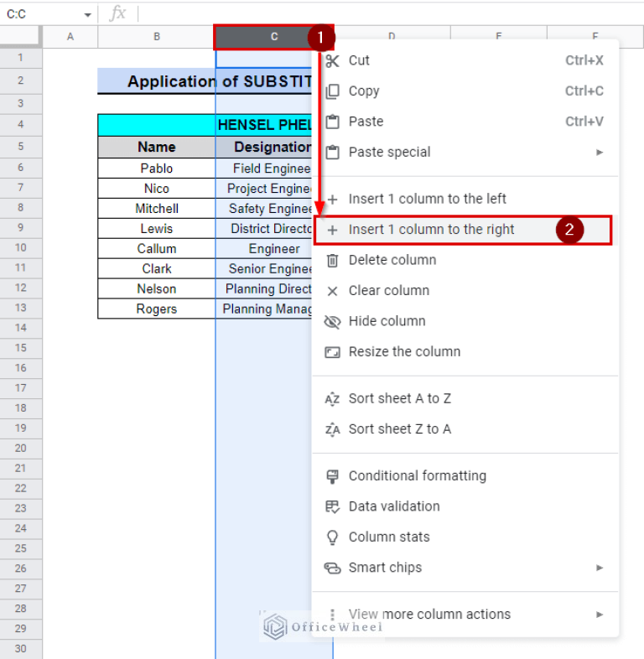Screen dimensions: 644x659
Task: Select Sort sheet A to Z
Action: pyautogui.click(x=465, y=398)
